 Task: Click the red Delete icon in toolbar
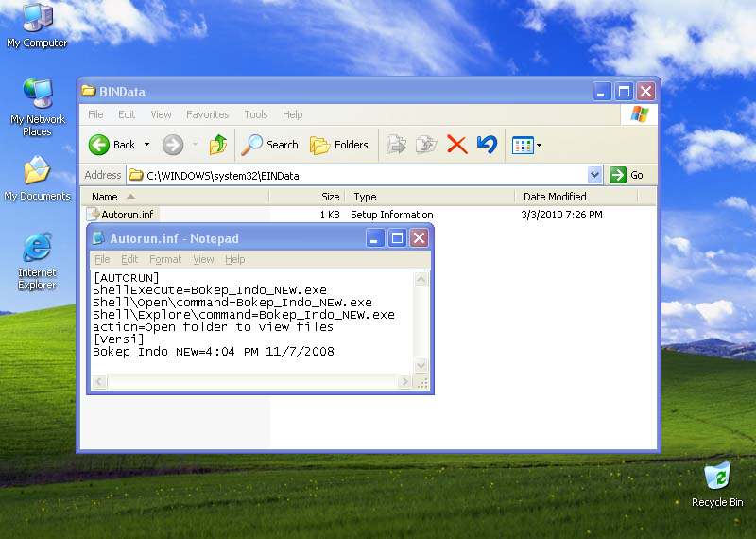tap(456, 145)
